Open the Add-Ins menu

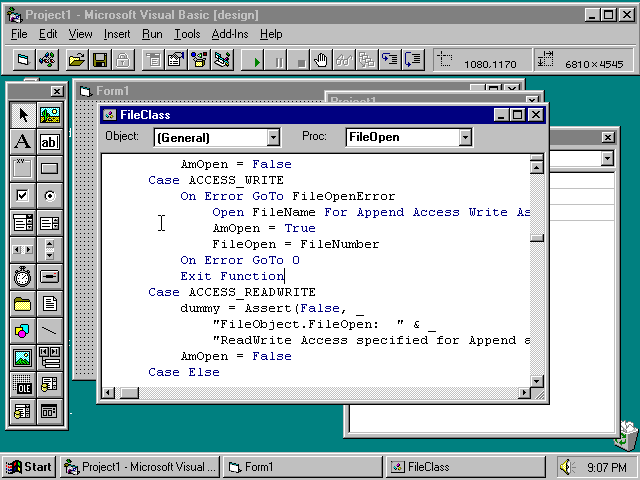[230, 34]
